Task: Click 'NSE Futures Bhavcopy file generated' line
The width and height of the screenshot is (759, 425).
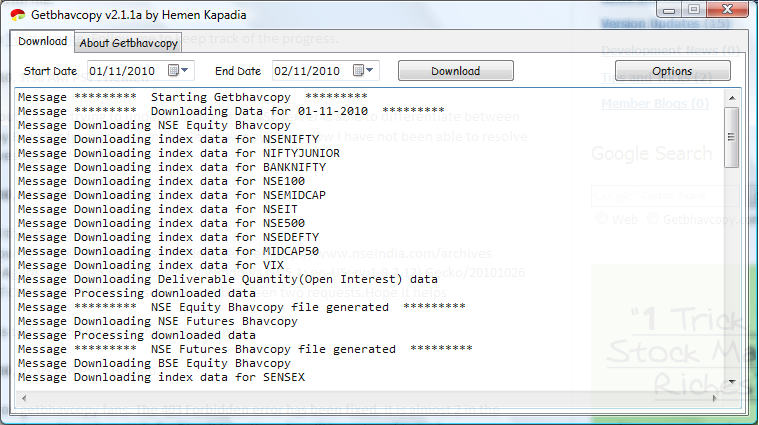Action: (245, 349)
